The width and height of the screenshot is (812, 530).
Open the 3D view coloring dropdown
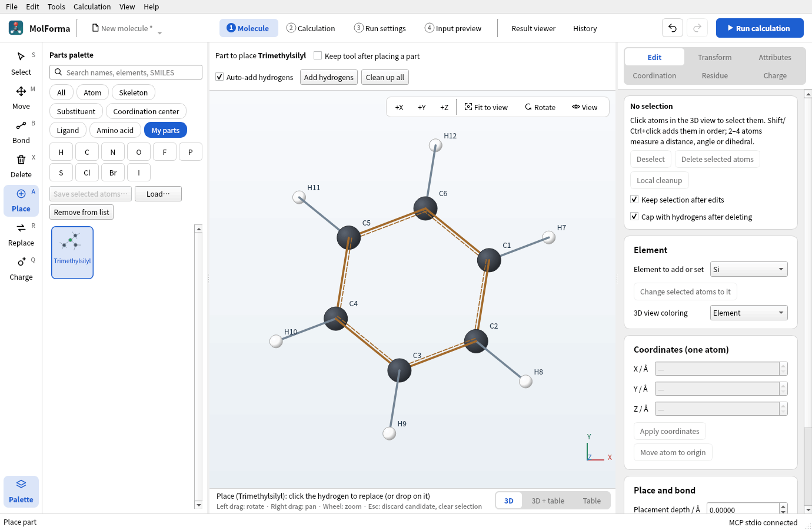pos(748,313)
